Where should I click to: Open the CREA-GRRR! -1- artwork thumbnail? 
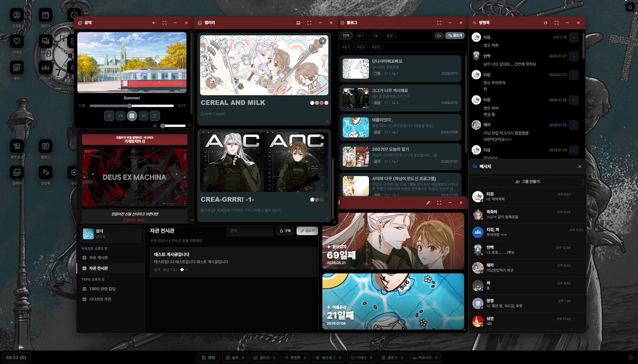tap(264, 162)
